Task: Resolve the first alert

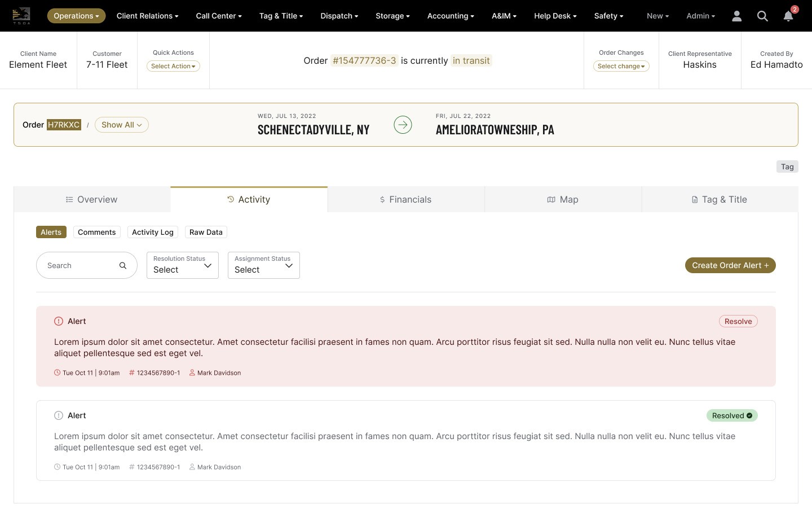Action: [738, 321]
